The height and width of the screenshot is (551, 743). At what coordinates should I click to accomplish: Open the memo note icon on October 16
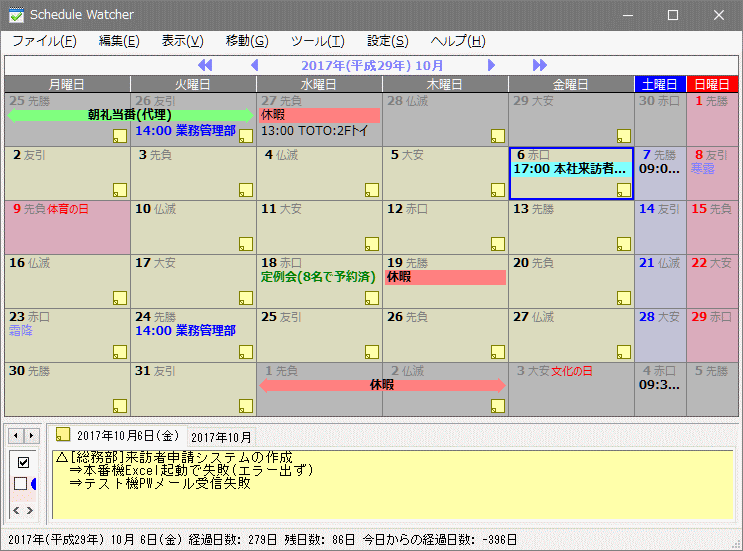pos(120,298)
